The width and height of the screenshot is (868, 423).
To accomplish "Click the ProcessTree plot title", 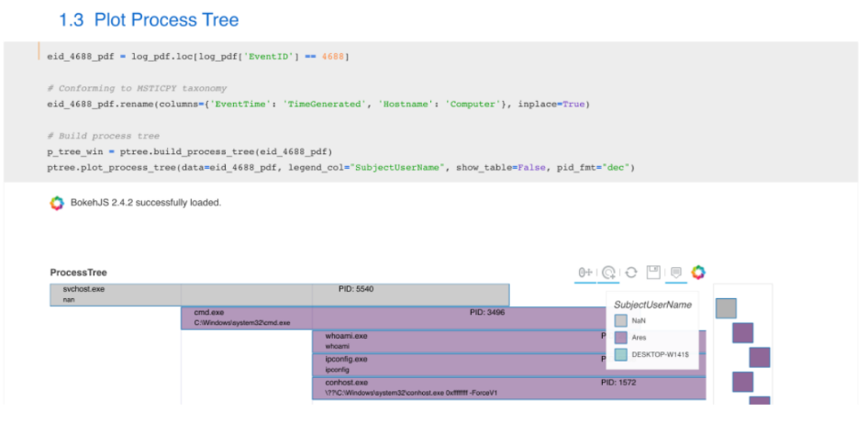I will pyautogui.click(x=78, y=273).
